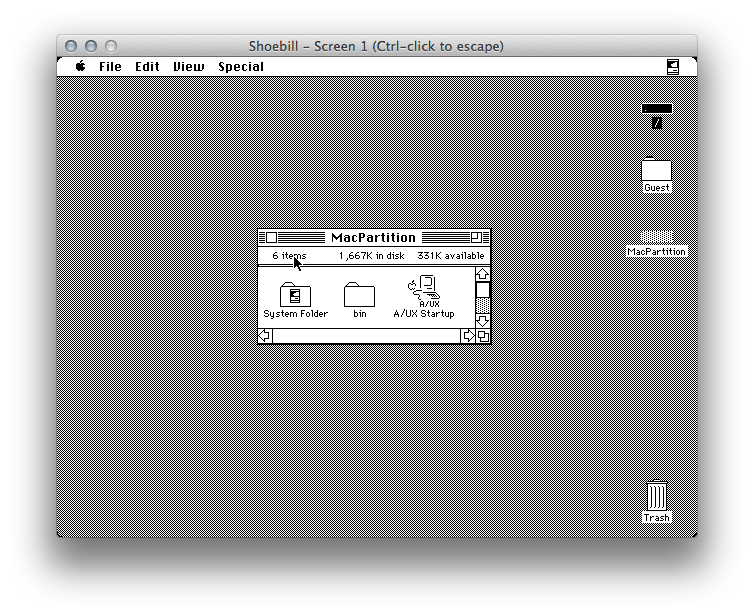The image size is (754, 616).
Task: Click the window grow box corner
Action: pos(483,336)
